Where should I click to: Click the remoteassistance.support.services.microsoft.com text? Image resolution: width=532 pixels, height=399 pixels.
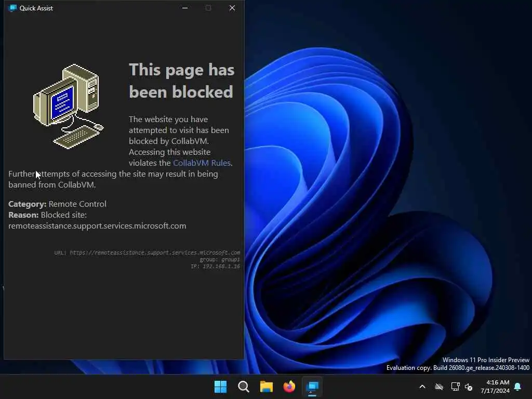click(x=97, y=226)
